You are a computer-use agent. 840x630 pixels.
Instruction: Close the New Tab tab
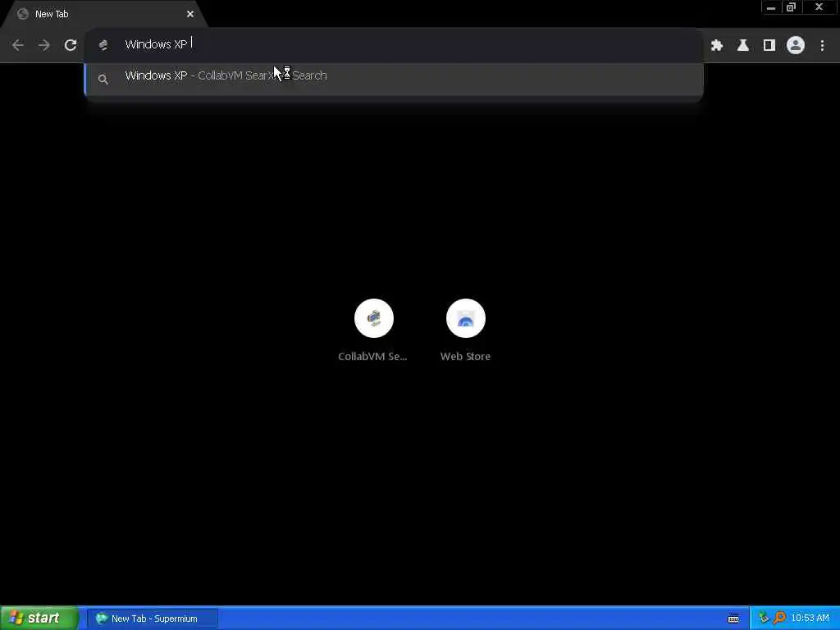click(x=190, y=14)
